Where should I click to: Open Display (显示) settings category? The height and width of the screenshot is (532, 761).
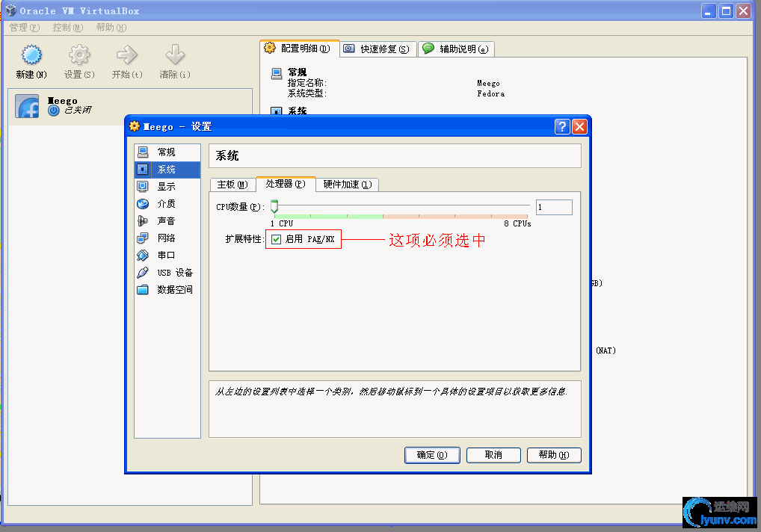(x=167, y=187)
